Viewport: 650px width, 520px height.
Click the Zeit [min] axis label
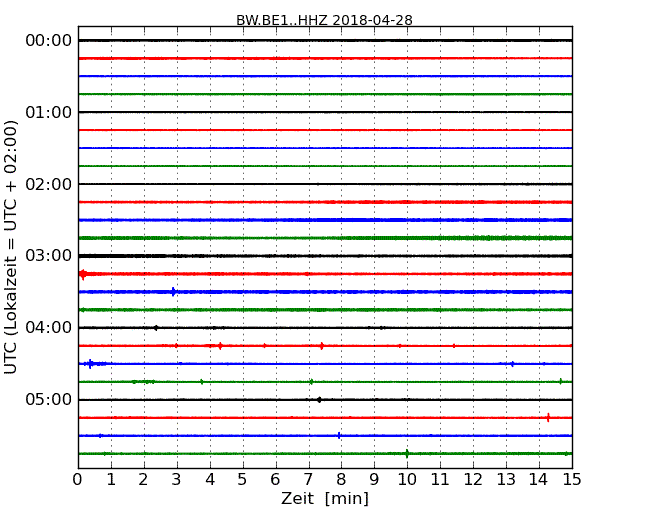325,498
